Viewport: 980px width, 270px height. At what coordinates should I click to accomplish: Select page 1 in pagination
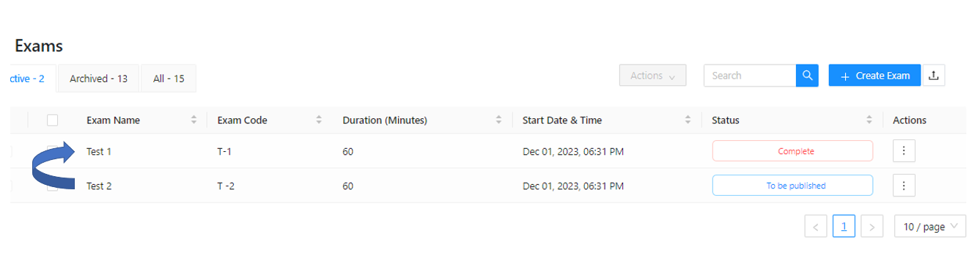coord(844,227)
